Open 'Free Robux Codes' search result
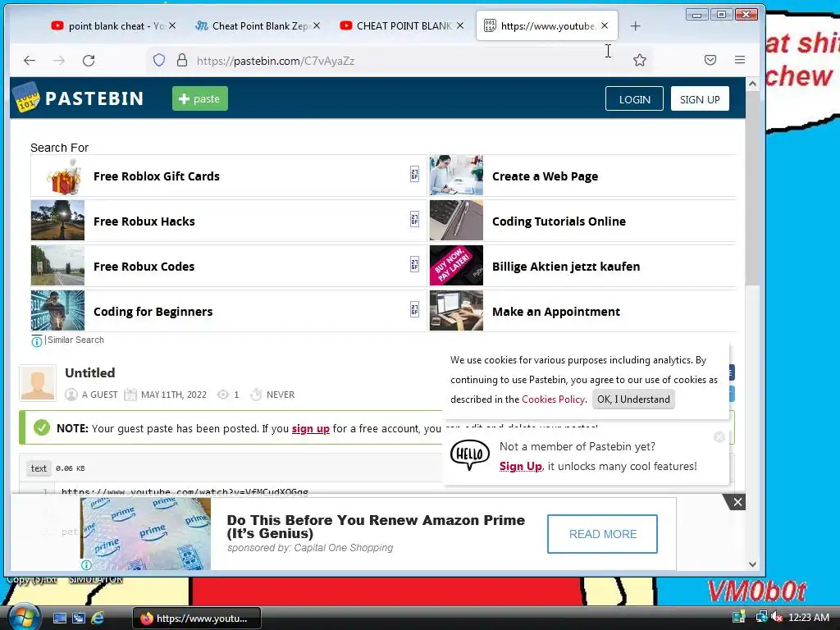This screenshot has height=630, width=840. [229, 266]
